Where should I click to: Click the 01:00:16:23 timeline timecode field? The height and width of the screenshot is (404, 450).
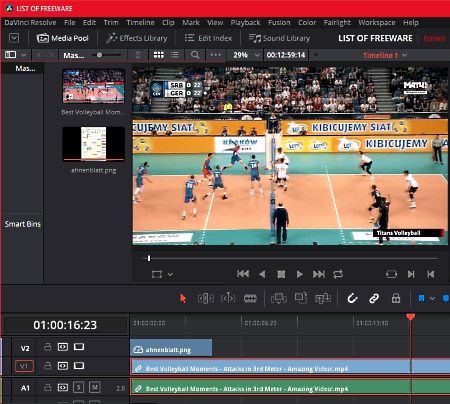tap(65, 325)
